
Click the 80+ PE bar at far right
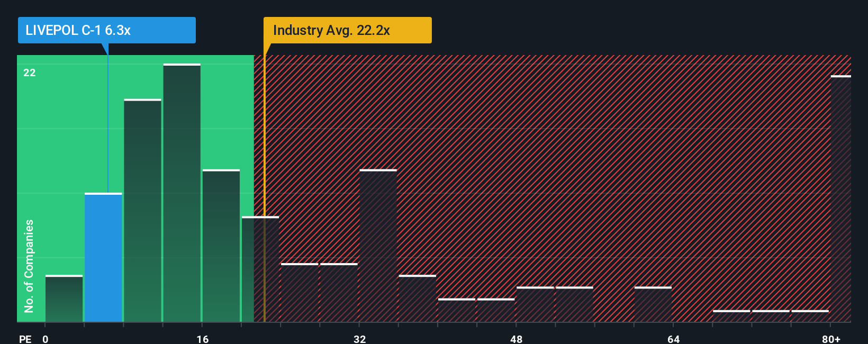(x=841, y=199)
